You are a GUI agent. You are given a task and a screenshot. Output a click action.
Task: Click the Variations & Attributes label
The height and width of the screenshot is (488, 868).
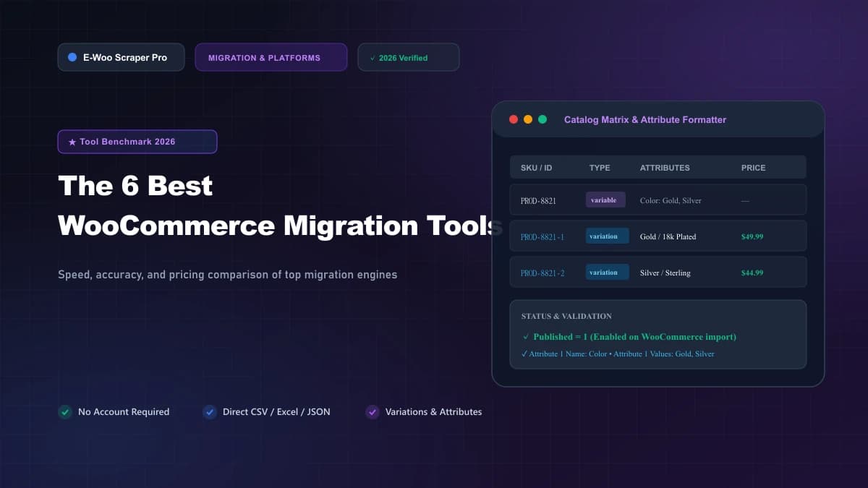[x=434, y=412]
